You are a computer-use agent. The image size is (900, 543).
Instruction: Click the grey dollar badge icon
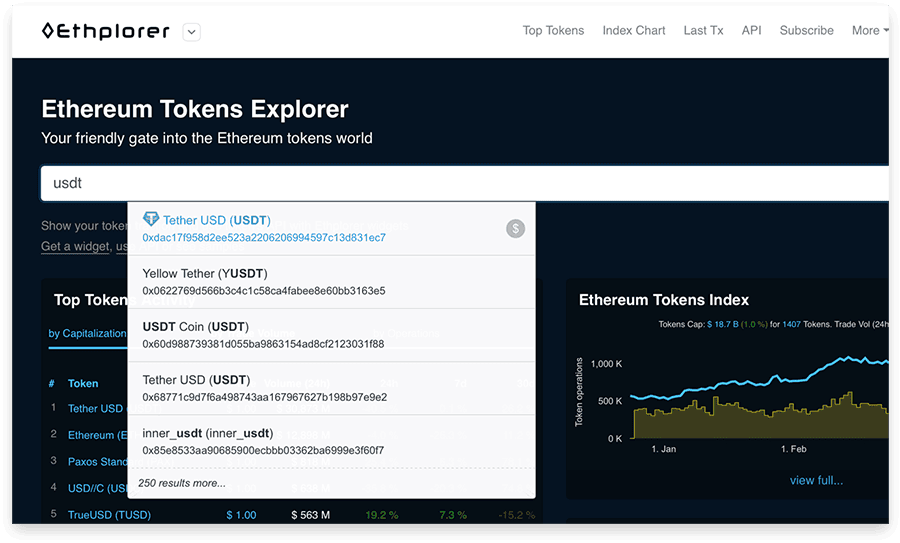tap(515, 228)
